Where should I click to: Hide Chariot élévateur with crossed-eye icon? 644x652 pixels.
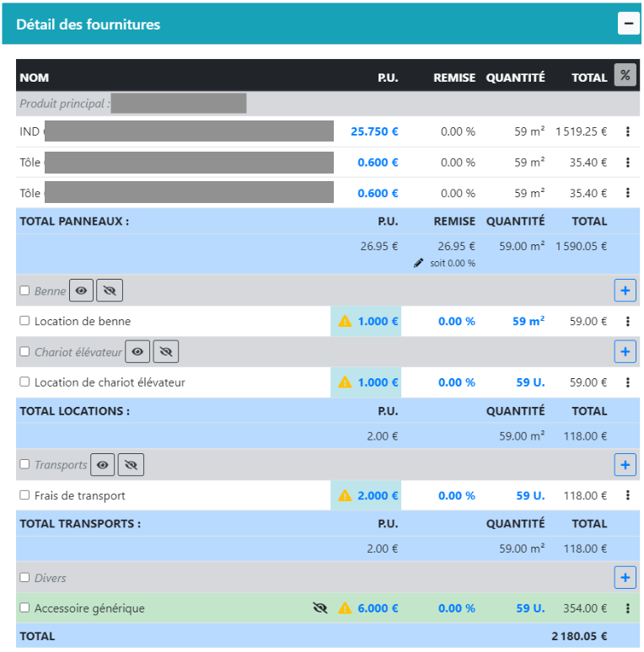(x=166, y=351)
